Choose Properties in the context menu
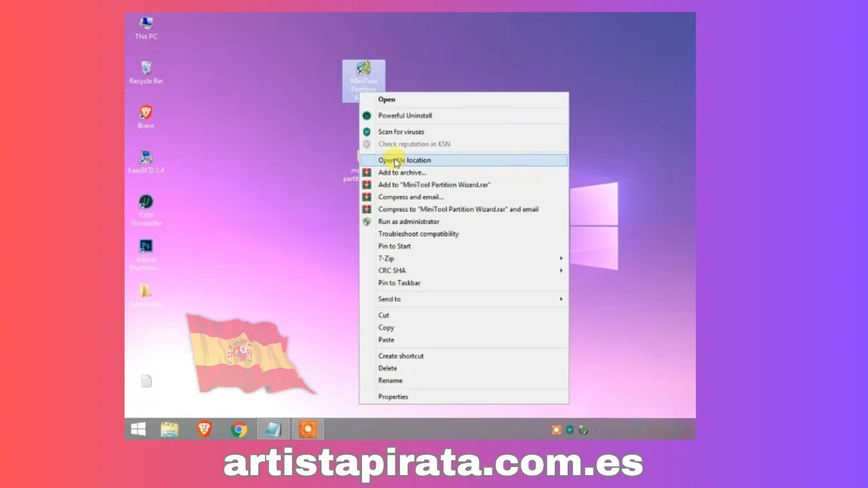The width and height of the screenshot is (868, 488). click(464, 396)
